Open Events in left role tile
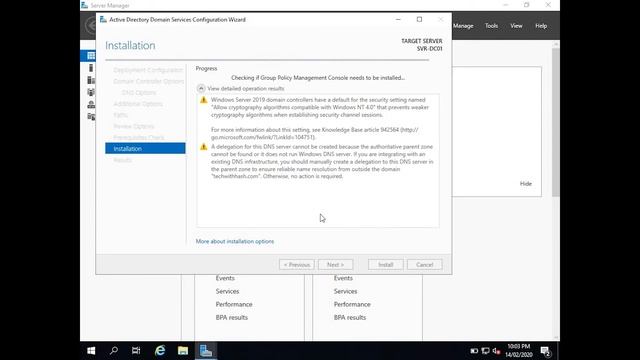This screenshot has height=360, width=640. pyautogui.click(x=225, y=278)
